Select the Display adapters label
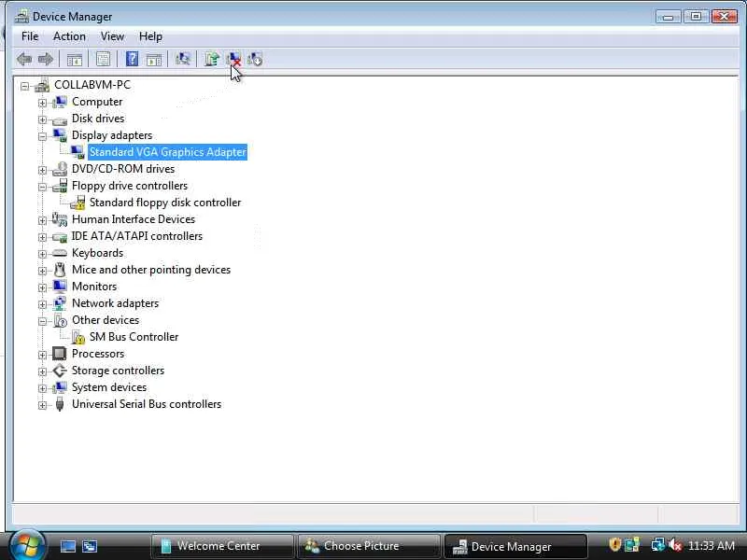 pos(112,135)
